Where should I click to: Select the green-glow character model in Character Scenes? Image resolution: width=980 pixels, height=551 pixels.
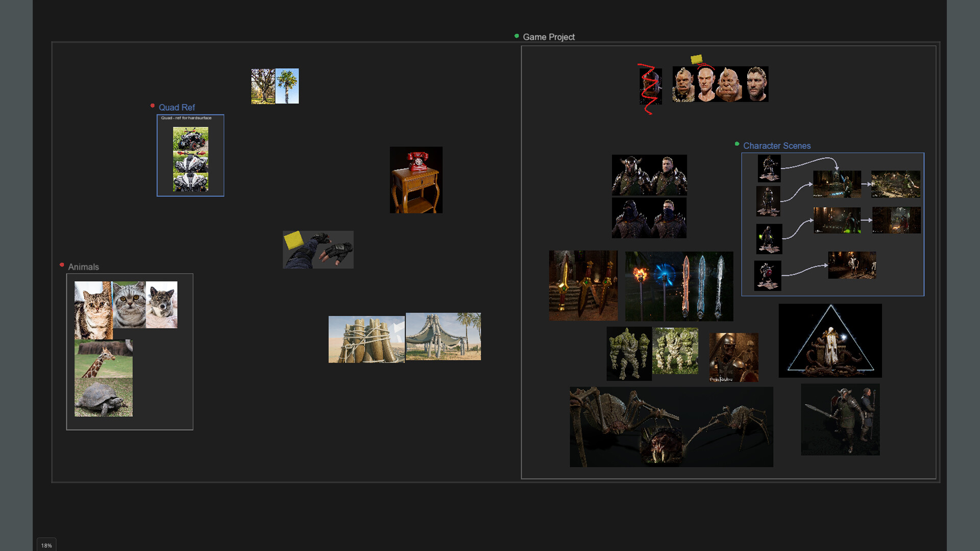pos(769,239)
